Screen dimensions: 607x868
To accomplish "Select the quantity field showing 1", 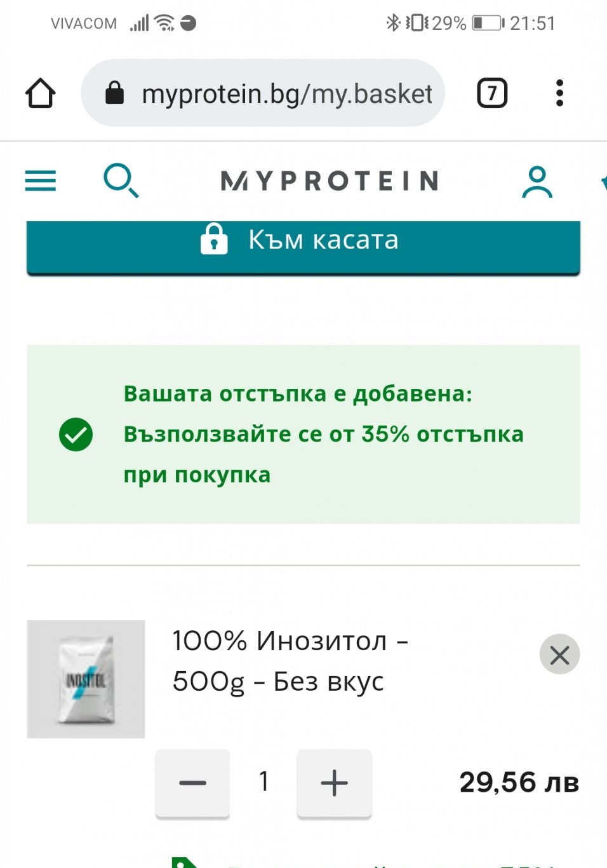I will tap(263, 782).
